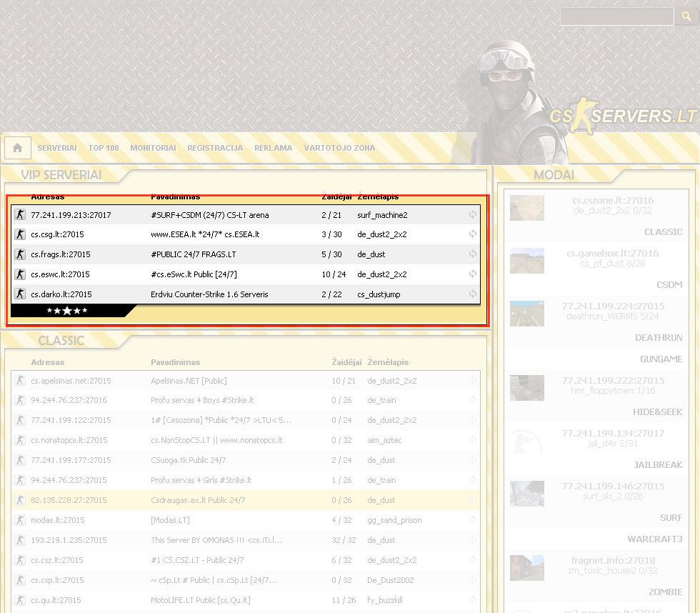This screenshot has width=700, height=613.
Task: Select the GUNGAME mod category
Action: tap(661, 359)
